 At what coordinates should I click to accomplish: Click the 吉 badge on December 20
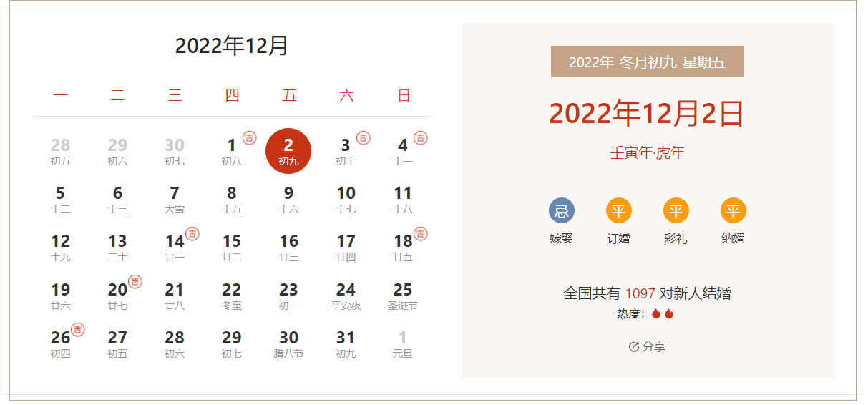(135, 281)
